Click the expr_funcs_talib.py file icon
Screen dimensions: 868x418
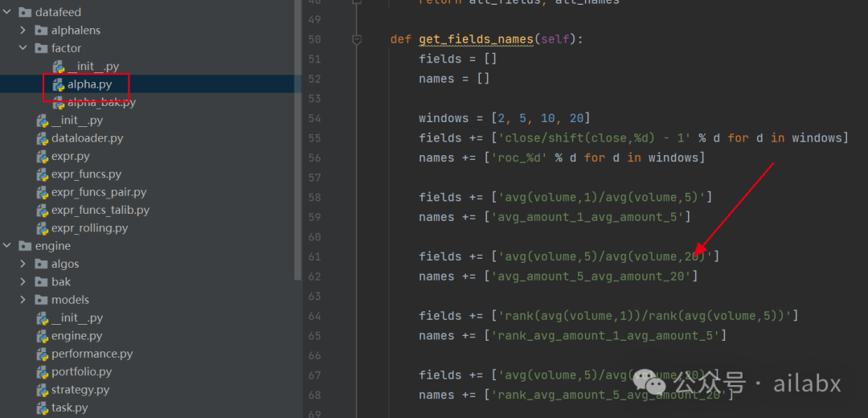[42, 210]
